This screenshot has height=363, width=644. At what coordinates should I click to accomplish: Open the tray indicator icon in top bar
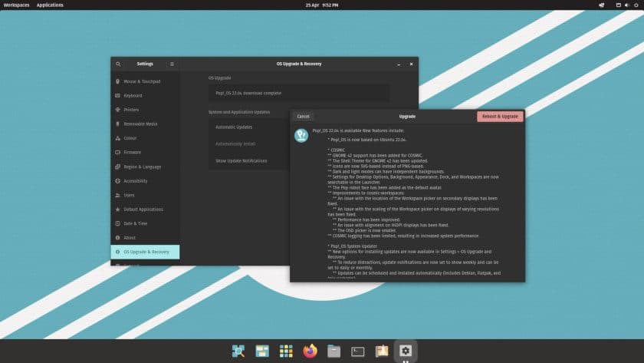click(x=602, y=5)
